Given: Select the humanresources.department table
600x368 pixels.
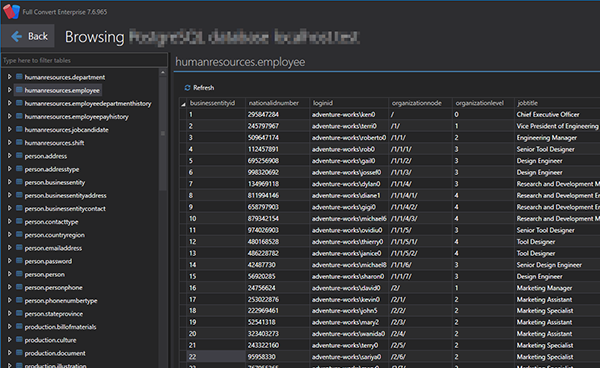Looking at the screenshot, I should pos(65,77).
